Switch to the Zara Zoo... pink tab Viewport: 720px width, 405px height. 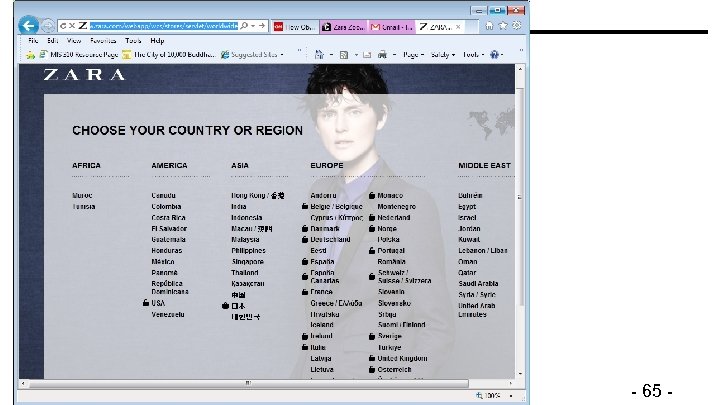[344, 27]
